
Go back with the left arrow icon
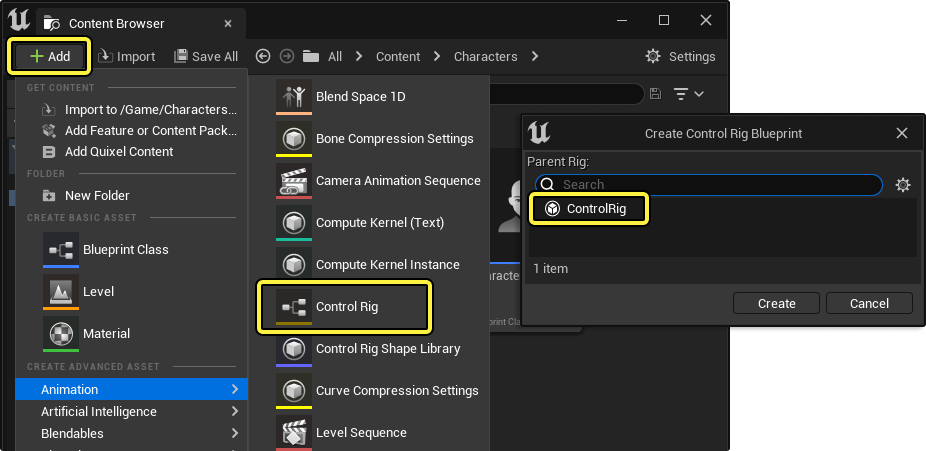263,57
